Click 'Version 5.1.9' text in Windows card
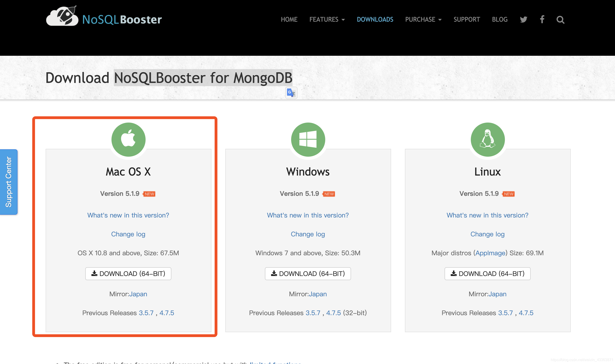This screenshot has height=364, width=615. pos(299,194)
